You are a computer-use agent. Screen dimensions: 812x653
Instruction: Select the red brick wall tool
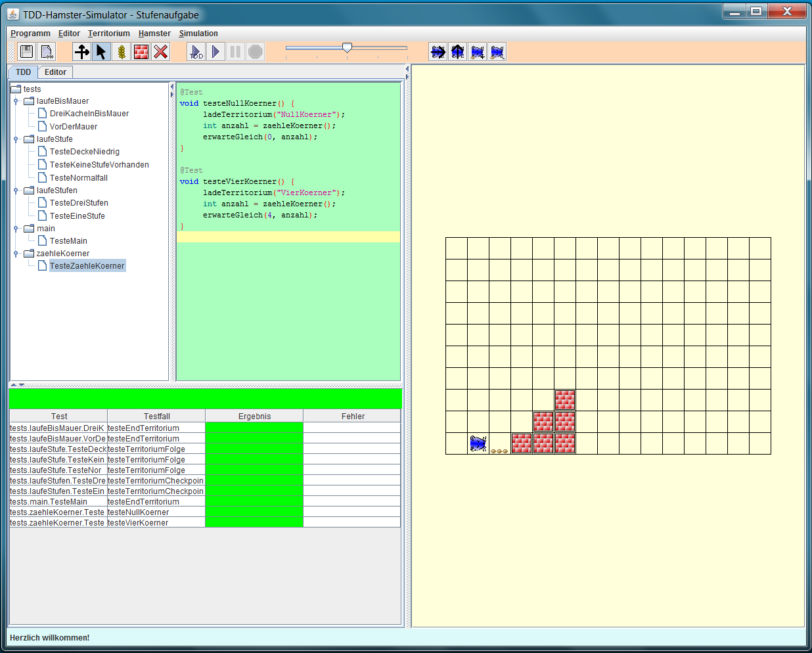[x=141, y=52]
